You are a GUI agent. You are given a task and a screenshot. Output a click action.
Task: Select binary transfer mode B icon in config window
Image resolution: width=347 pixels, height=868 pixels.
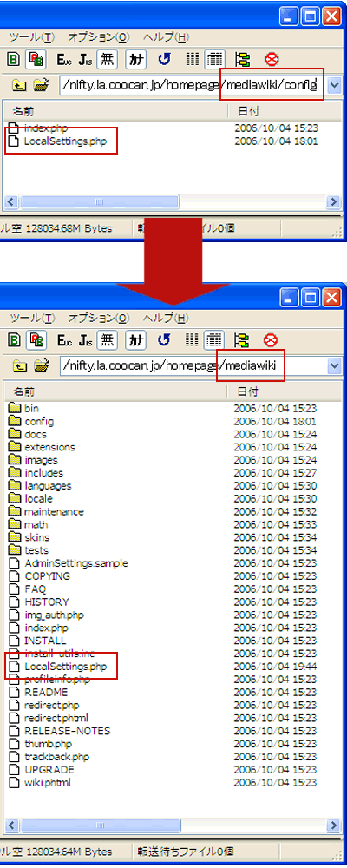(13, 59)
